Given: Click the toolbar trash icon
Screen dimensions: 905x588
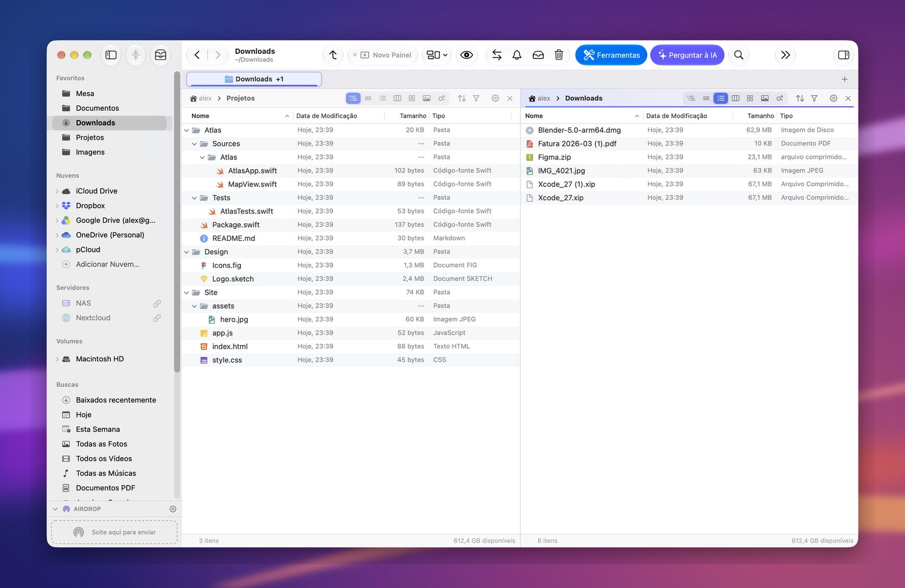Looking at the screenshot, I should coord(559,55).
